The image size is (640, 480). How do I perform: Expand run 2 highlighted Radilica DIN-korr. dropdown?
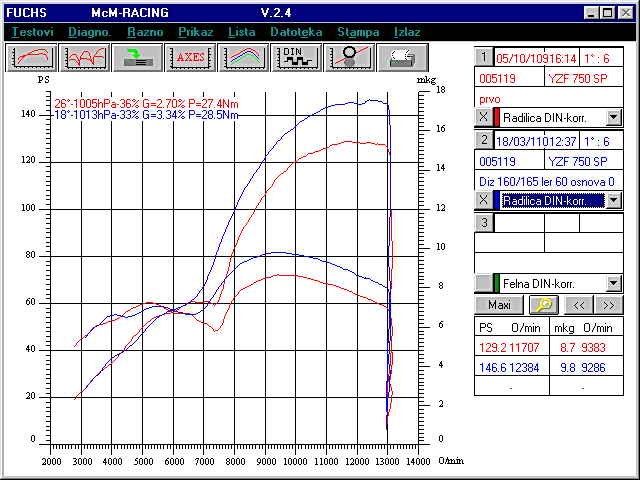point(613,200)
